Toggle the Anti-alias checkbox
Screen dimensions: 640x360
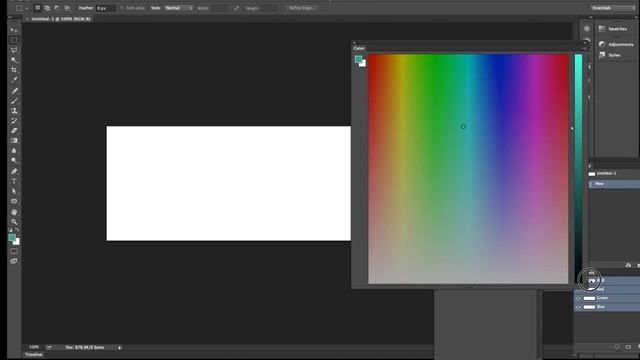(122, 8)
